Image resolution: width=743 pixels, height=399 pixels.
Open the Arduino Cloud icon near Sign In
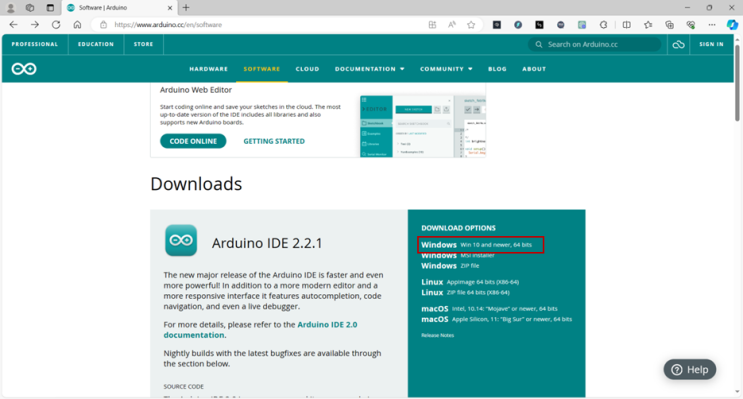[x=679, y=45]
